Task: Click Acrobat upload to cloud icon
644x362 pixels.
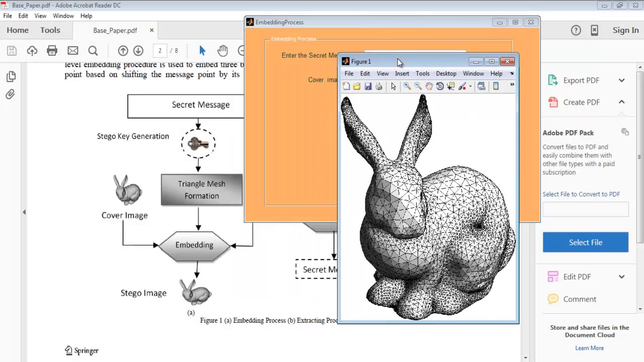Action: [32, 51]
